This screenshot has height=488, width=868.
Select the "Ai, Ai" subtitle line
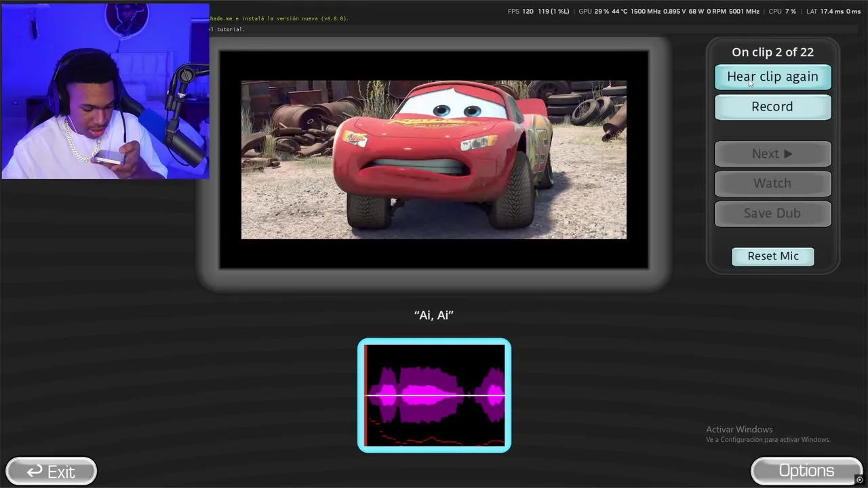click(x=434, y=315)
